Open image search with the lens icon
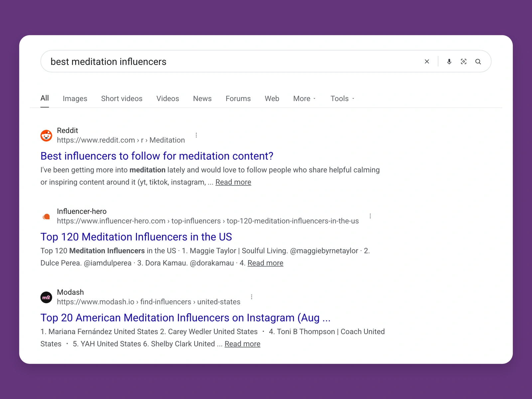 click(464, 62)
